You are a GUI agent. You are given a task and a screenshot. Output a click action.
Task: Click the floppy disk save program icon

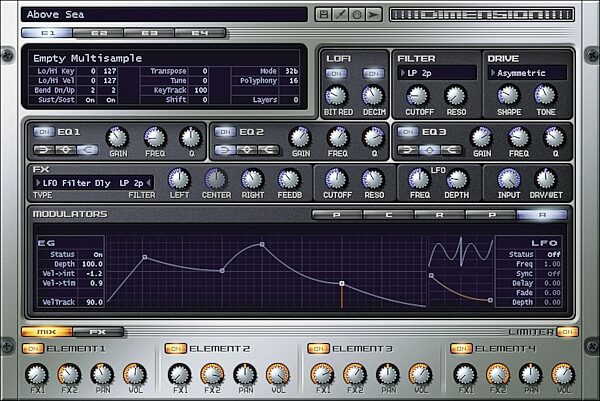[x=324, y=15]
